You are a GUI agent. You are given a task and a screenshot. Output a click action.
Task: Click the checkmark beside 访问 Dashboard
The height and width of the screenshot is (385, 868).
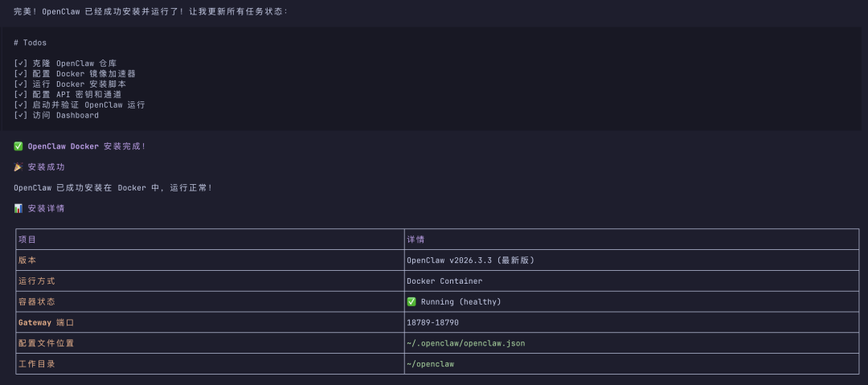(x=21, y=115)
